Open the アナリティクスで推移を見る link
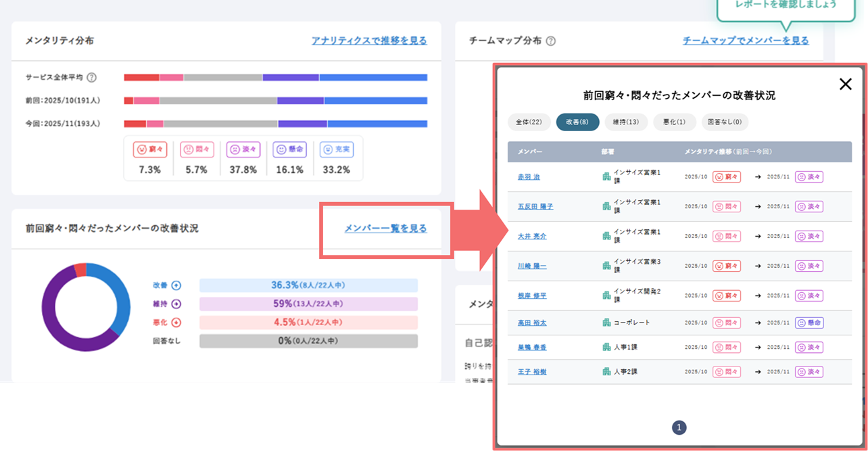Viewport: 868px width, 451px height. 369,41
